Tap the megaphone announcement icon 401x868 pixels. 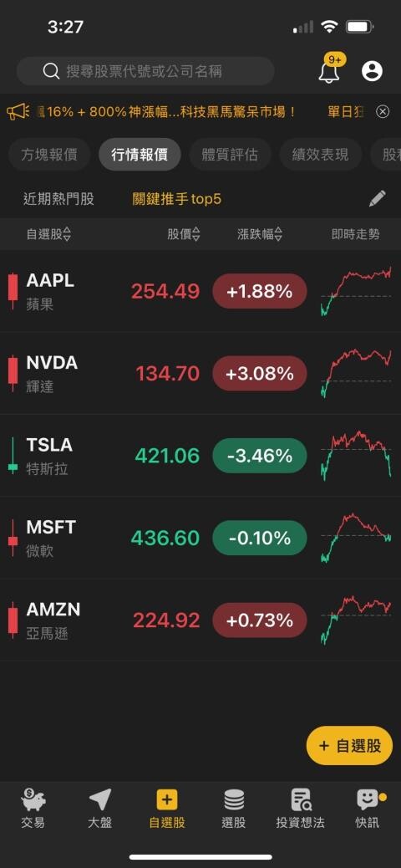click(18, 112)
